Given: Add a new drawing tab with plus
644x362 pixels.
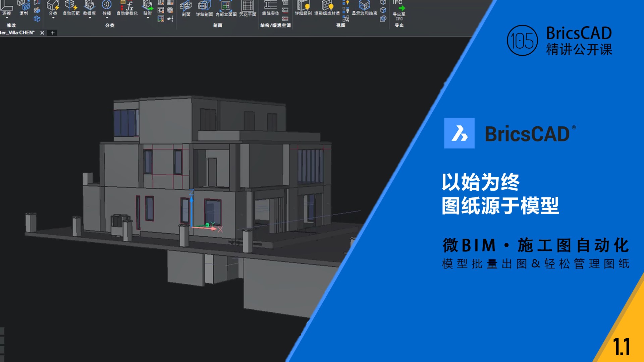Looking at the screenshot, I should click(53, 33).
